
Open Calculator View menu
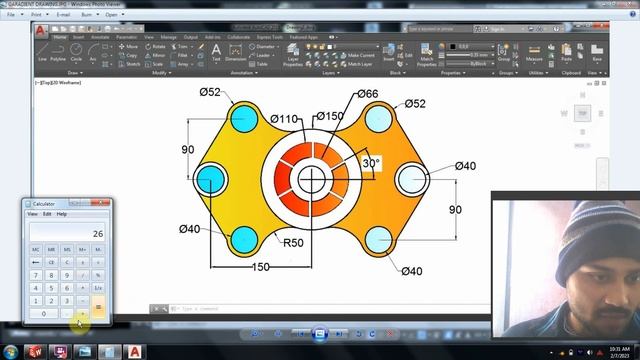32,214
